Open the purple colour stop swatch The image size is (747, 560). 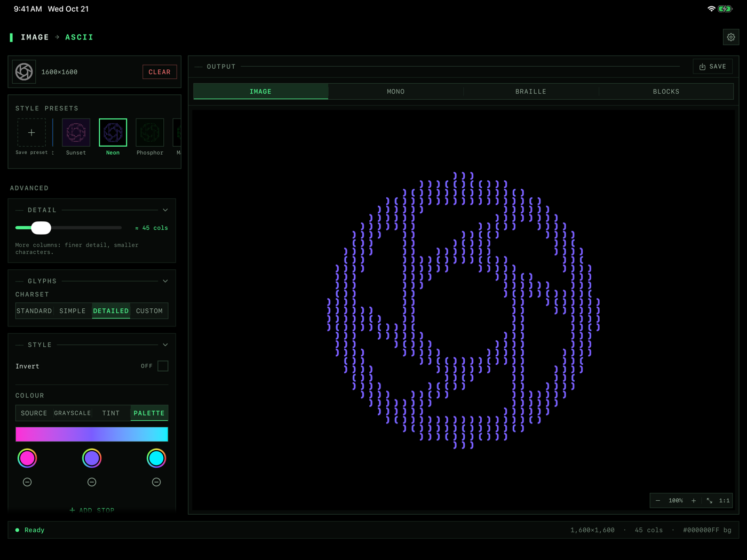[92, 458]
